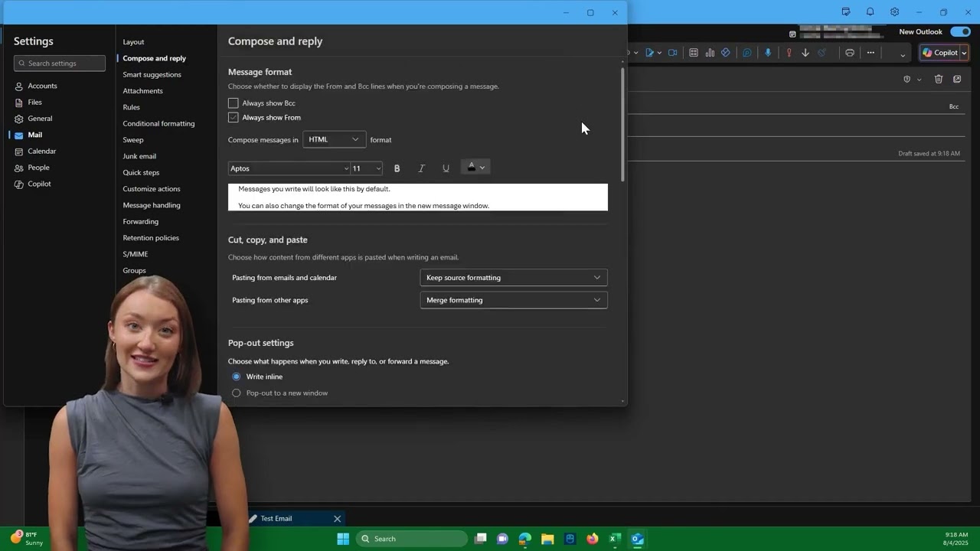
Task: Open General settings
Action: (40, 119)
